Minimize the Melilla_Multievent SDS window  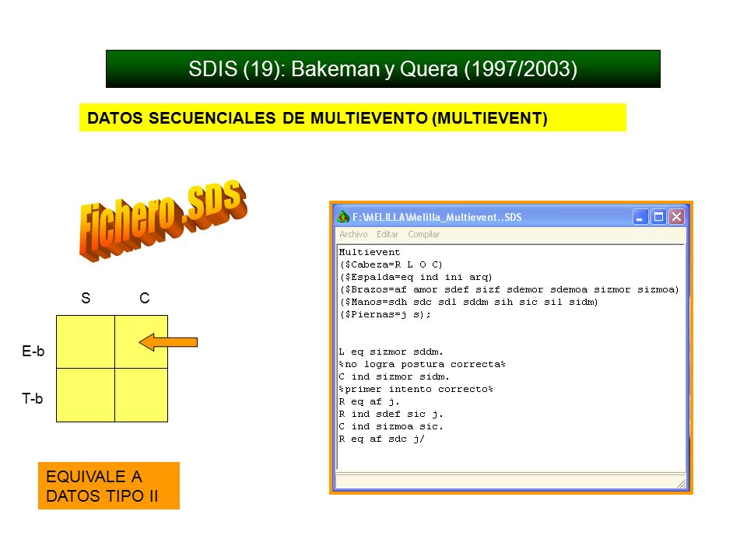pyautogui.click(x=640, y=217)
